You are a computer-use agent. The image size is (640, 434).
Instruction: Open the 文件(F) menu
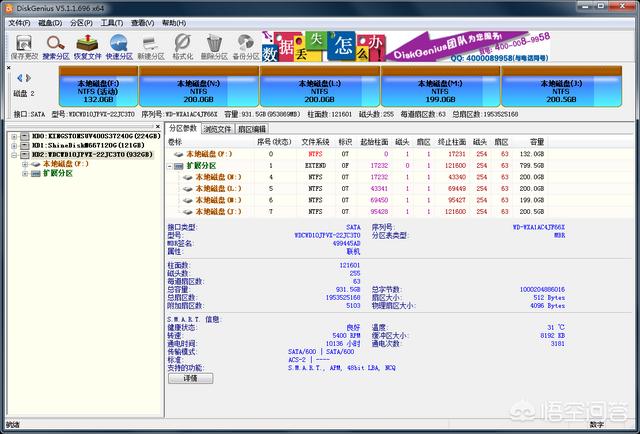point(19,23)
